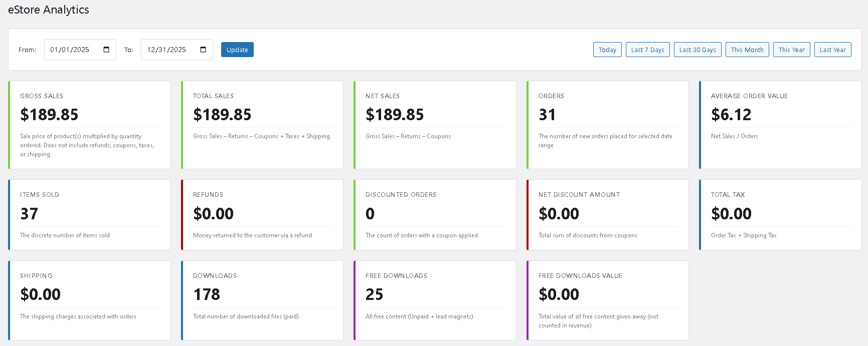Click the Downloads count of 178
This screenshot has height=346, width=868.
pos(207,294)
